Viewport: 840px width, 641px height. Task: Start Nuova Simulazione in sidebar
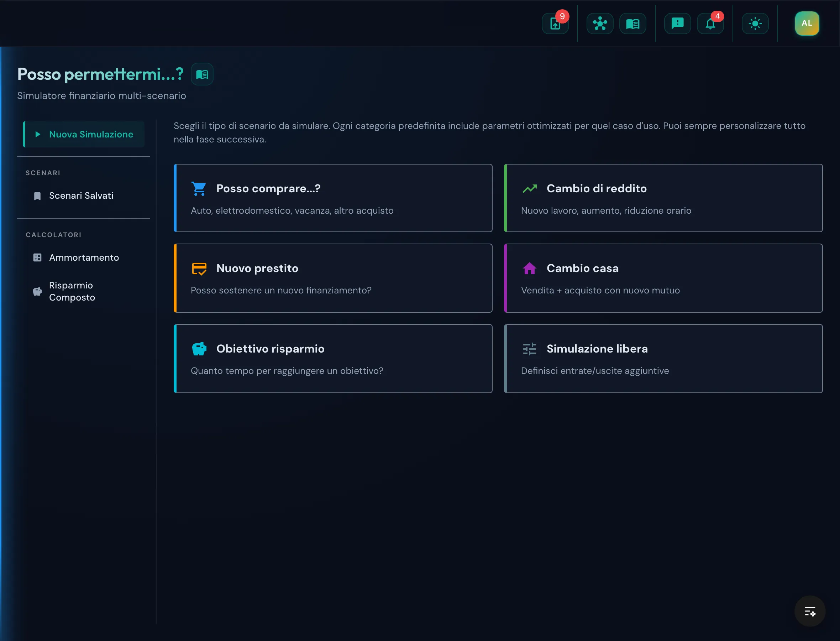tap(84, 134)
